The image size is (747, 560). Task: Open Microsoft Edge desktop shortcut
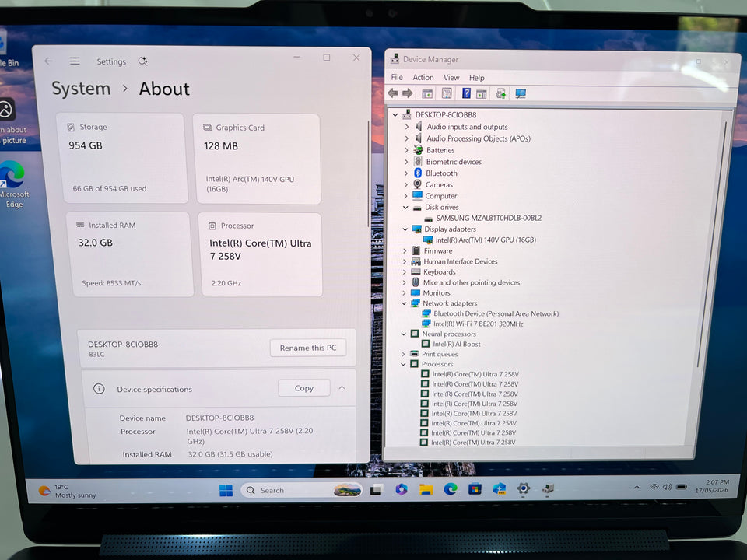(13, 184)
